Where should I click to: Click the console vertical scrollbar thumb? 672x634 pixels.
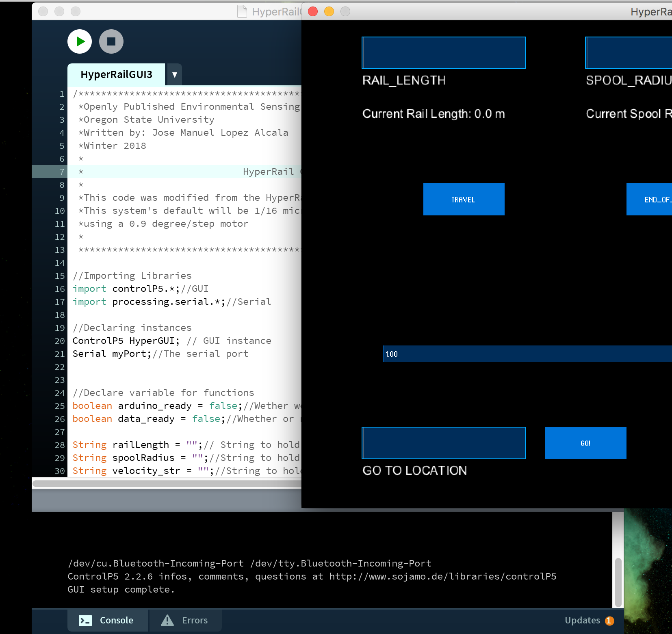click(x=618, y=582)
